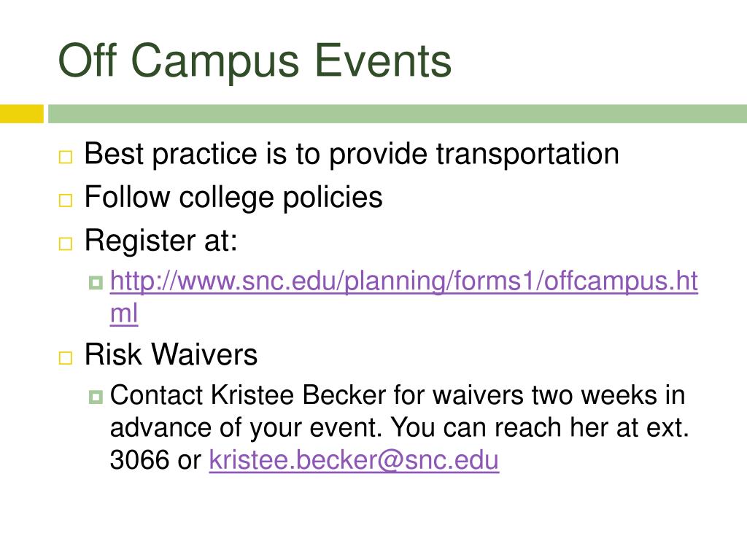Click the square bullet before Follow college policies

65,200
